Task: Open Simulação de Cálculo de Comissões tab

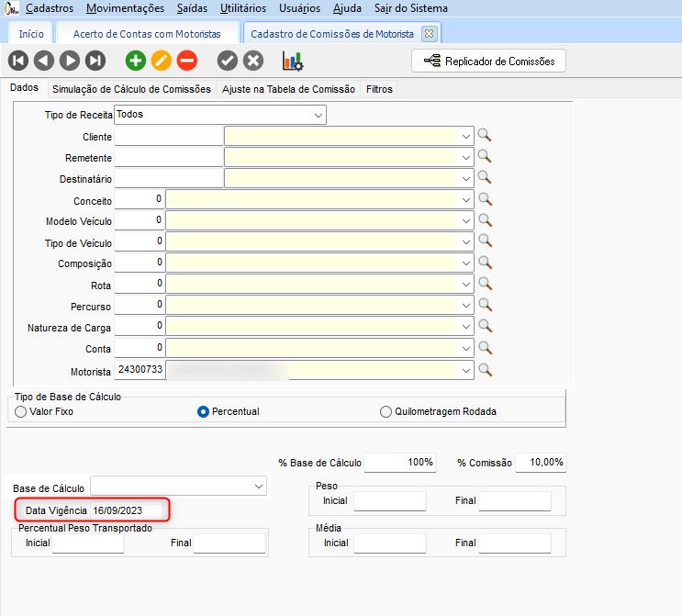Action: coord(131,89)
